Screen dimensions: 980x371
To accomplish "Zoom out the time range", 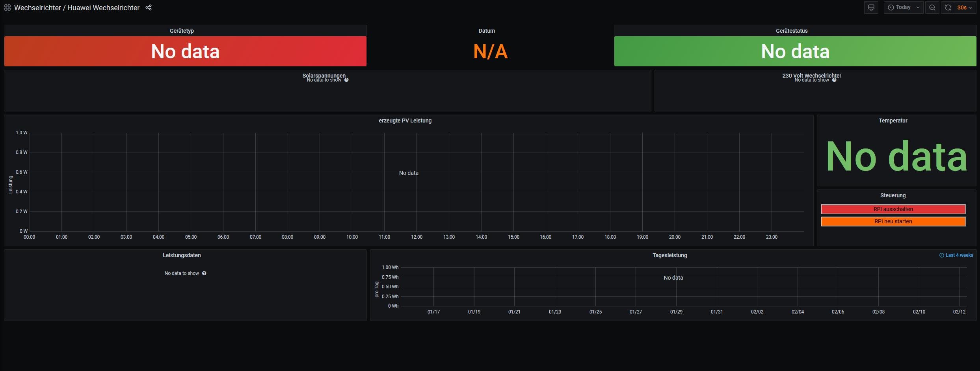I will click(932, 7).
